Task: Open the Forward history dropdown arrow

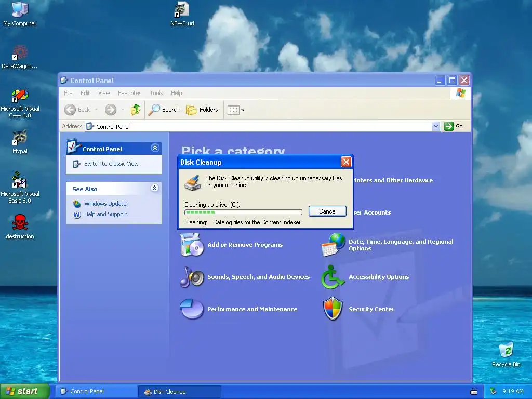Action: [x=123, y=109]
